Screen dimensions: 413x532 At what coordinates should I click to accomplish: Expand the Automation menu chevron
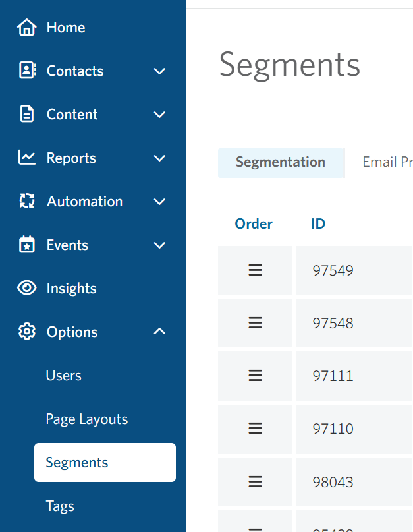pyautogui.click(x=159, y=202)
